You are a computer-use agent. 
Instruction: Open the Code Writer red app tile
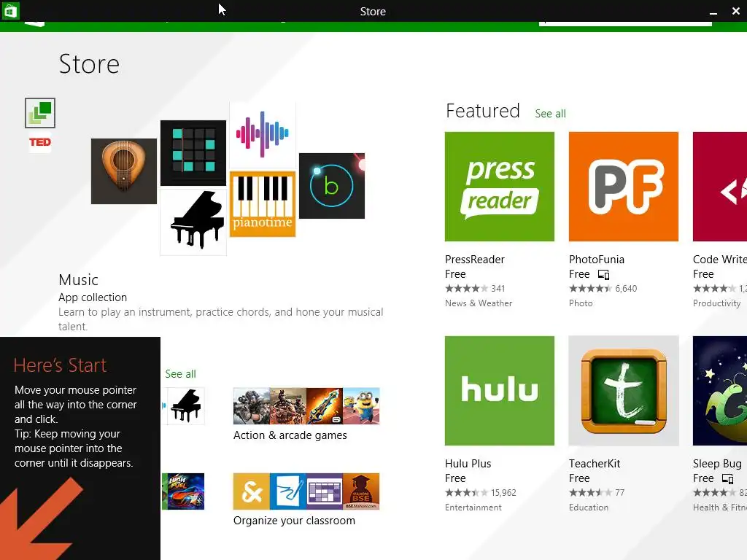tap(720, 187)
